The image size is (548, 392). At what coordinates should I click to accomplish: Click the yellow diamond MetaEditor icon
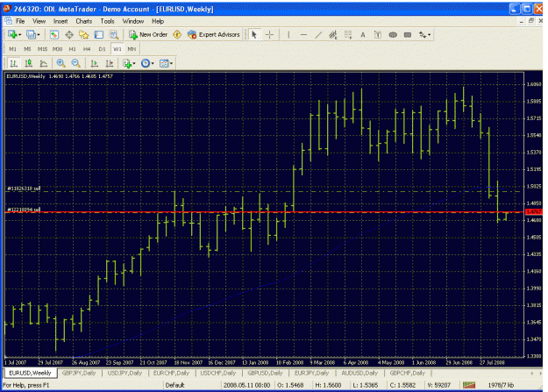(177, 34)
